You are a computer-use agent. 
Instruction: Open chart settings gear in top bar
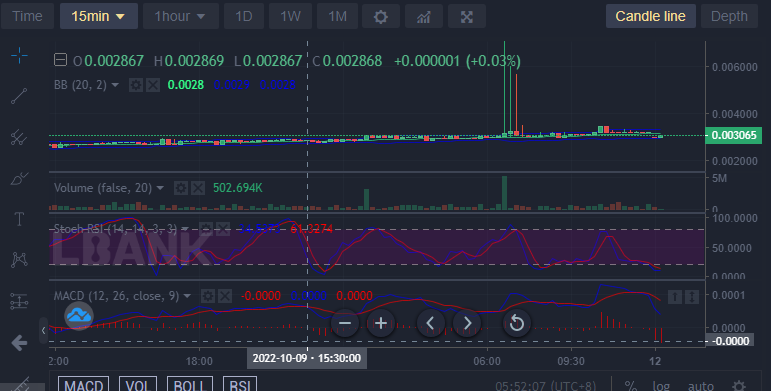pyautogui.click(x=381, y=16)
